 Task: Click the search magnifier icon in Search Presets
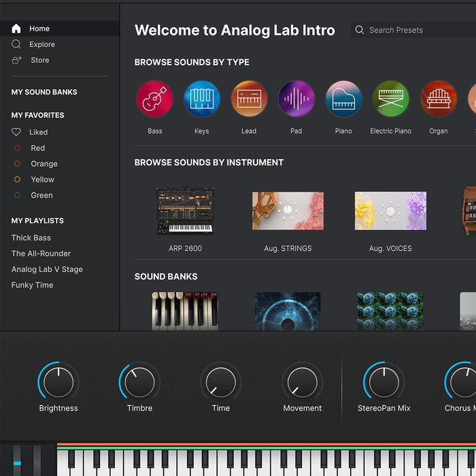pyautogui.click(x=360, y=30)
